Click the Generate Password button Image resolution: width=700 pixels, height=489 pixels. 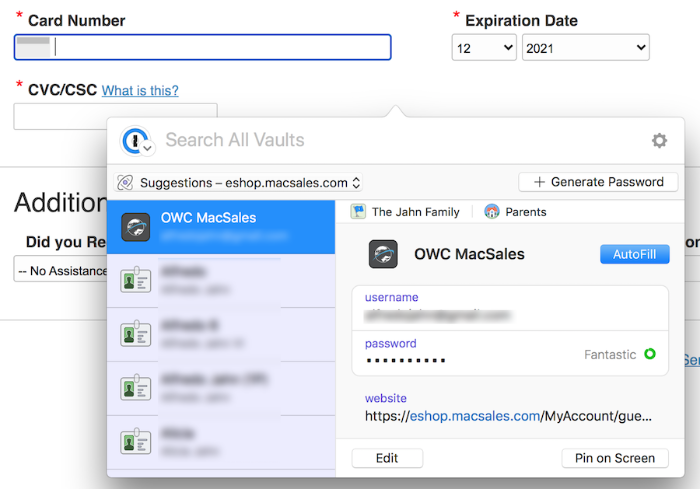click(x=598, y=182)
